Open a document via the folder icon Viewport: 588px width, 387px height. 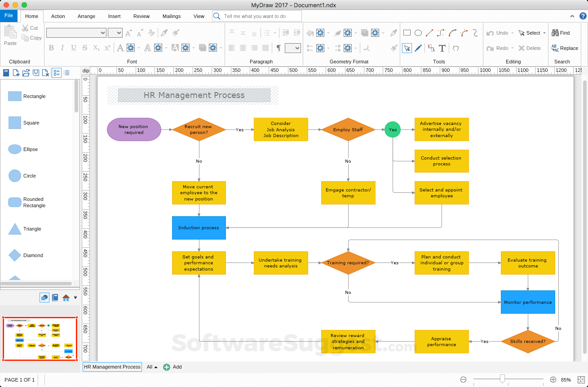point(26,72)
